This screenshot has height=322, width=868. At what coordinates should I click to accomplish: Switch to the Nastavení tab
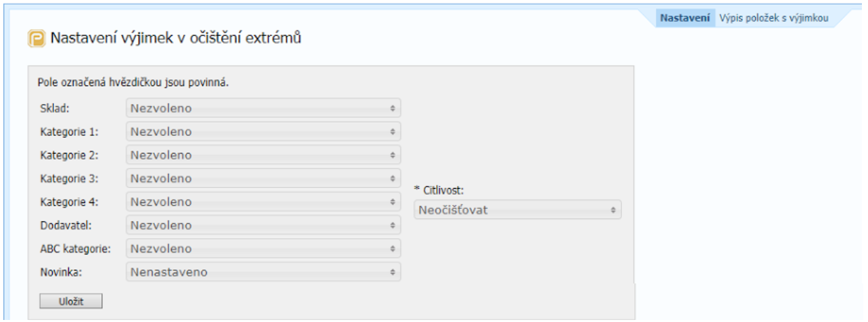[x=685, y=18]
